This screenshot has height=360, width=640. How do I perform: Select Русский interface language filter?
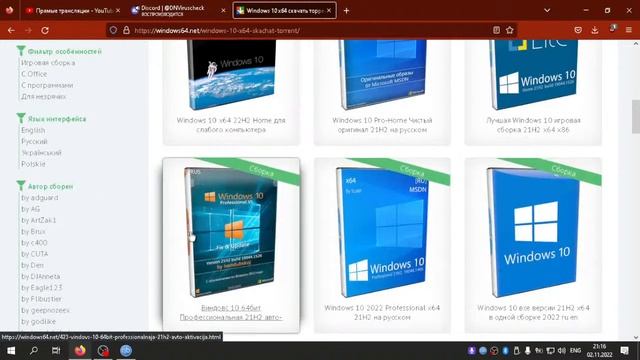[34, 142]
